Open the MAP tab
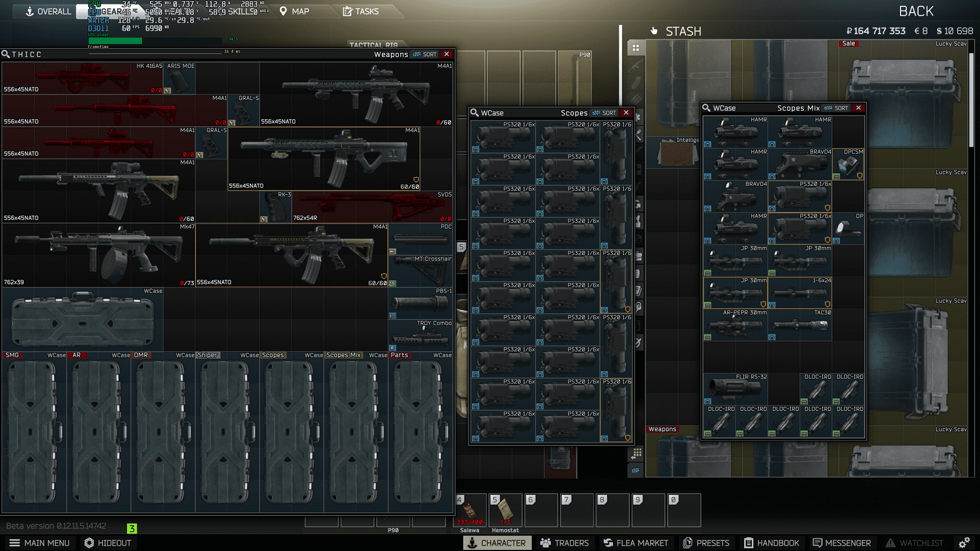Screen dimensions: 980x551 click(294, 11)
